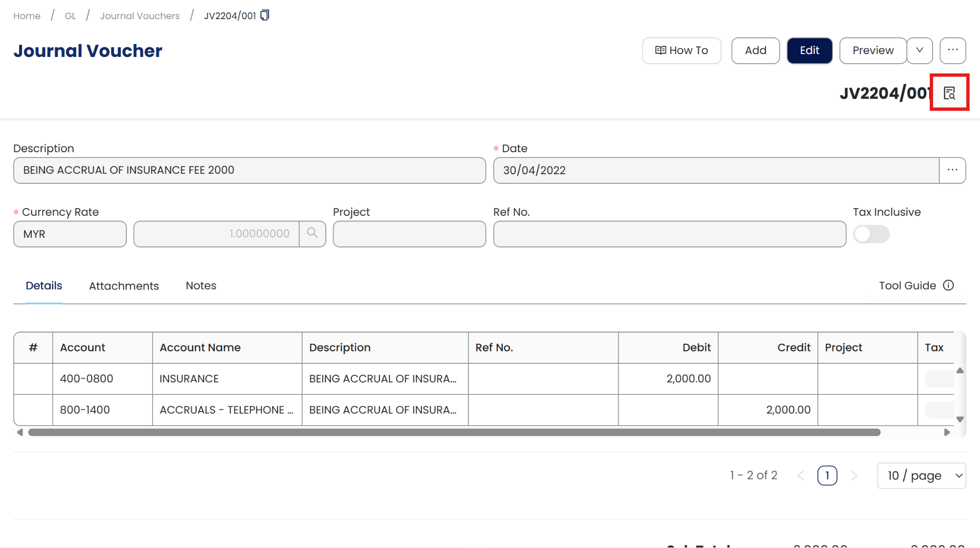Open the How To guide

(681, 50)
